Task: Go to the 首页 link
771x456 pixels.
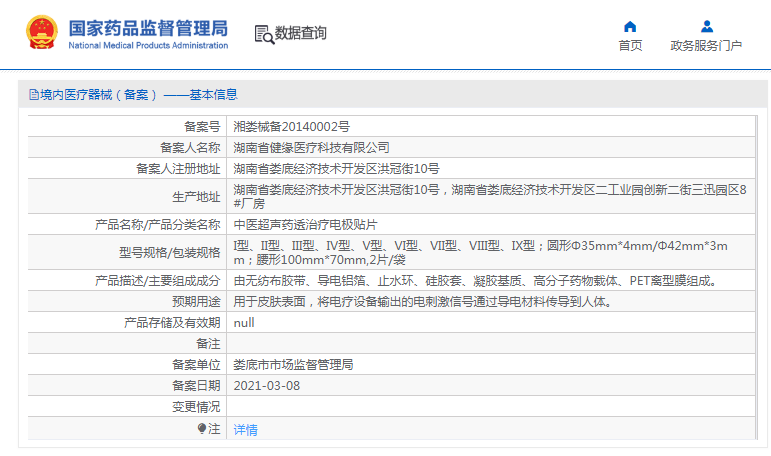Action: [x=630, y=45]
